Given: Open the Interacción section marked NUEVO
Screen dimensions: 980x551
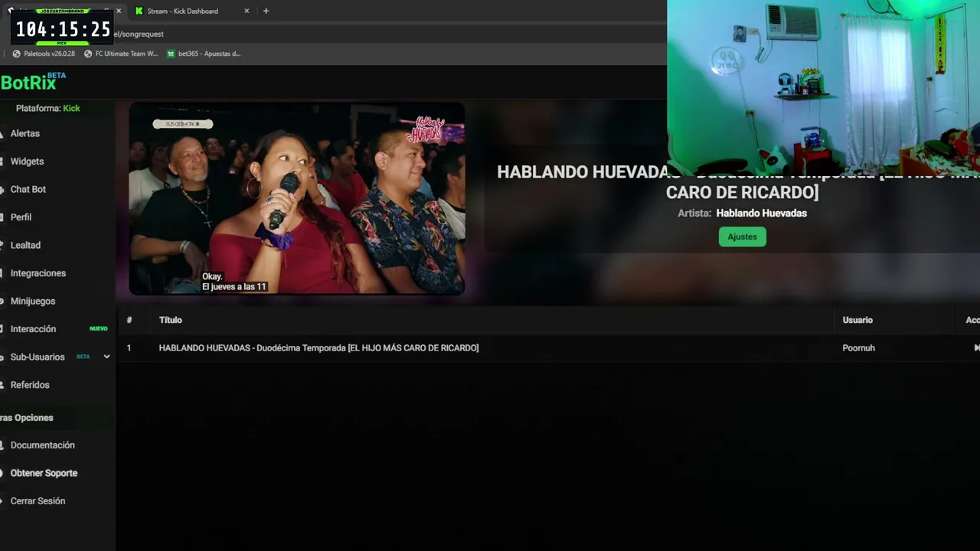Looking at the screenshot, I should (33, 329).
